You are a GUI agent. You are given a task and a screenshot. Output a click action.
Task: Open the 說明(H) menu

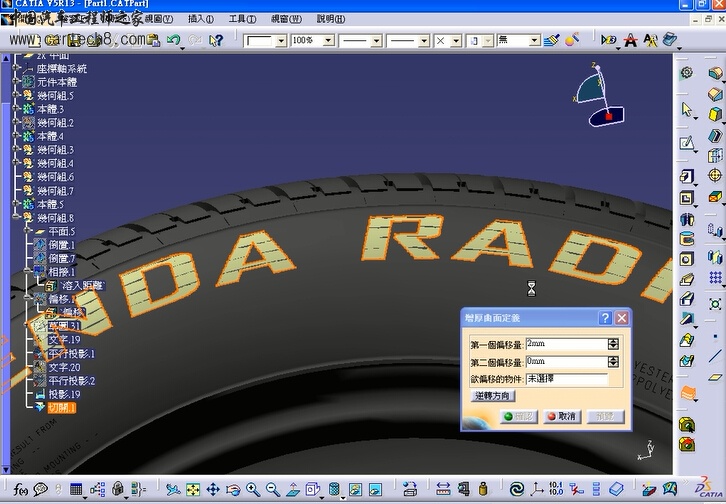point(331,19)
